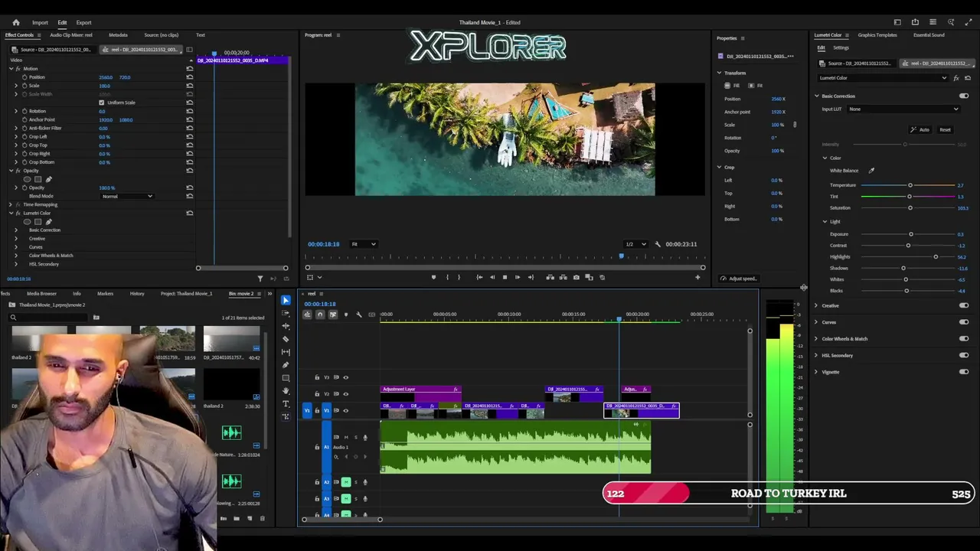Use pen mask tool under Lumetri Color effect

[x=48, y=222]
